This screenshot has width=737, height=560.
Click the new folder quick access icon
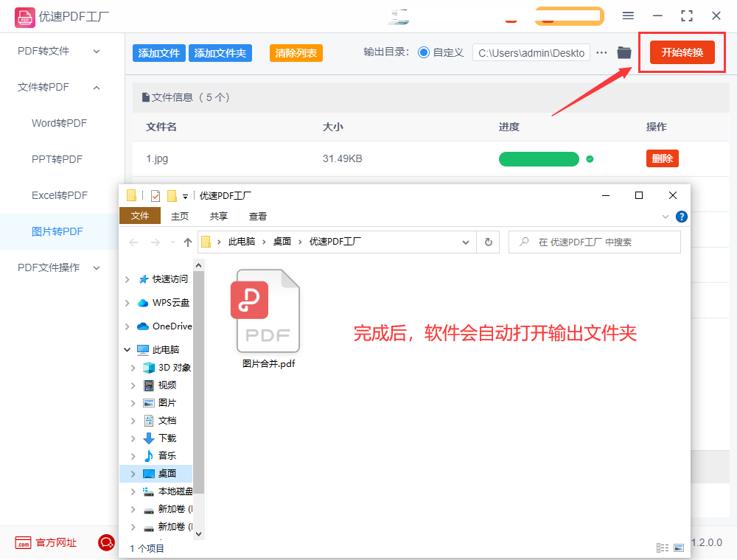pyautogui.click(x=172, y=195)
